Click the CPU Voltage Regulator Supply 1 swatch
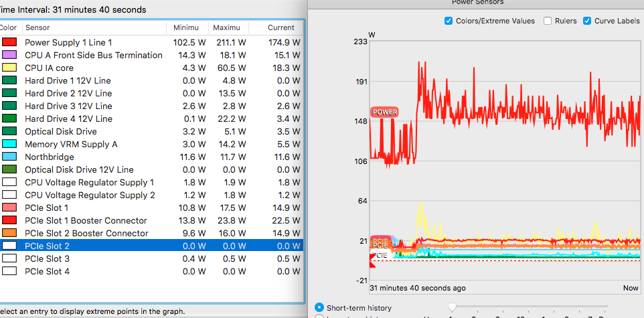Viewport: 644px width, 318px height. coord(9,182)
